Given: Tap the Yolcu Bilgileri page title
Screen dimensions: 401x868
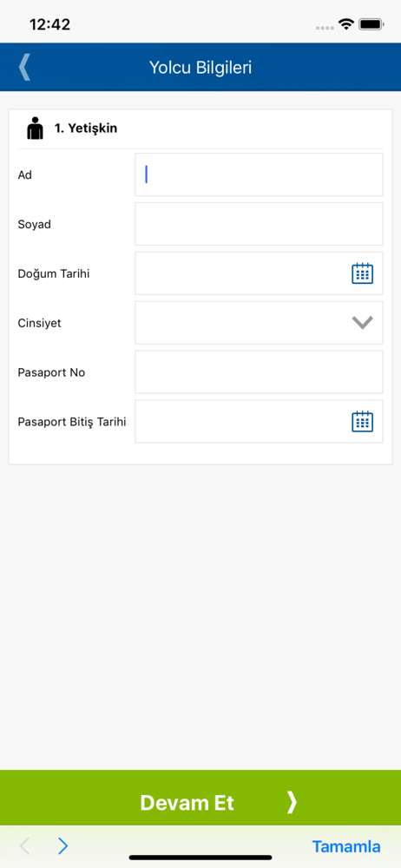Looking at the screenshot, I should (x=200, y=68).
